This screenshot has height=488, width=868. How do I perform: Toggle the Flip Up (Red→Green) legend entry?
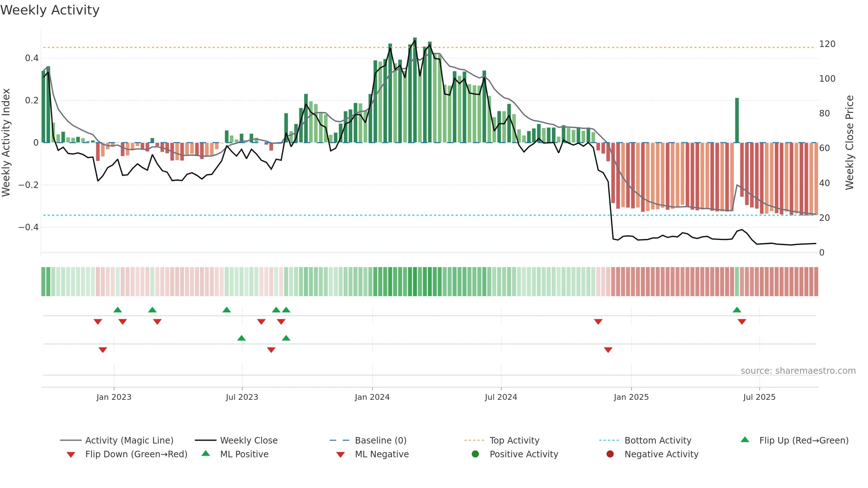(795, 440)
